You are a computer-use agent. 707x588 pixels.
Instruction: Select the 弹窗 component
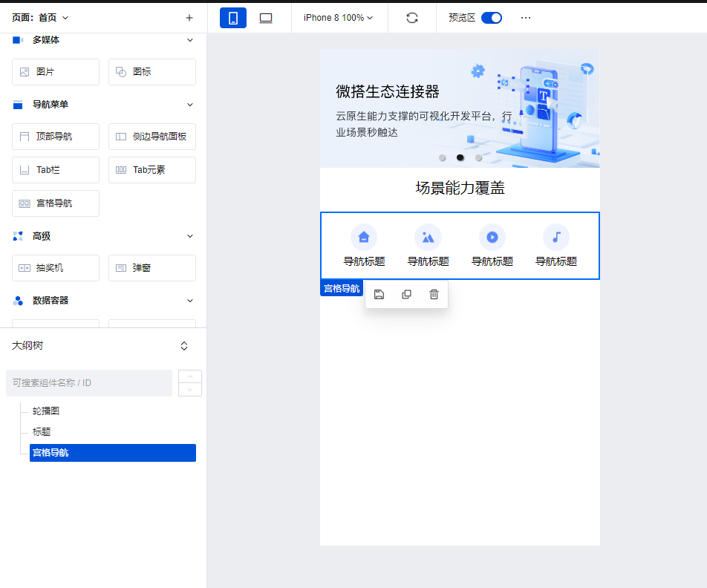(x=152, y=268)
